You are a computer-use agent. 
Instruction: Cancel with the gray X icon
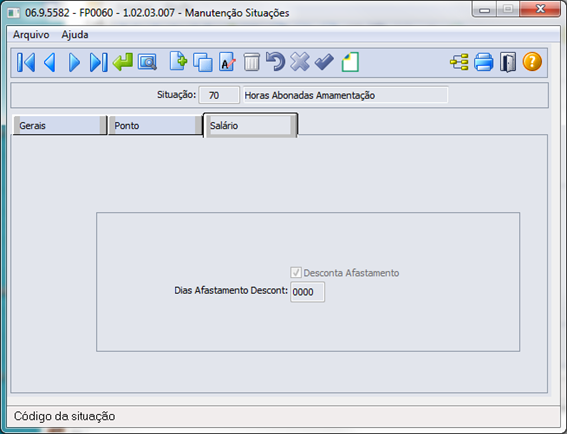click(300, 62)
